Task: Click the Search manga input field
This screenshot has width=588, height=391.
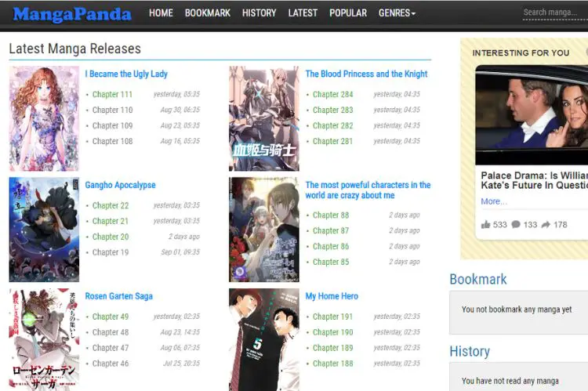Action: coord(555,13)
